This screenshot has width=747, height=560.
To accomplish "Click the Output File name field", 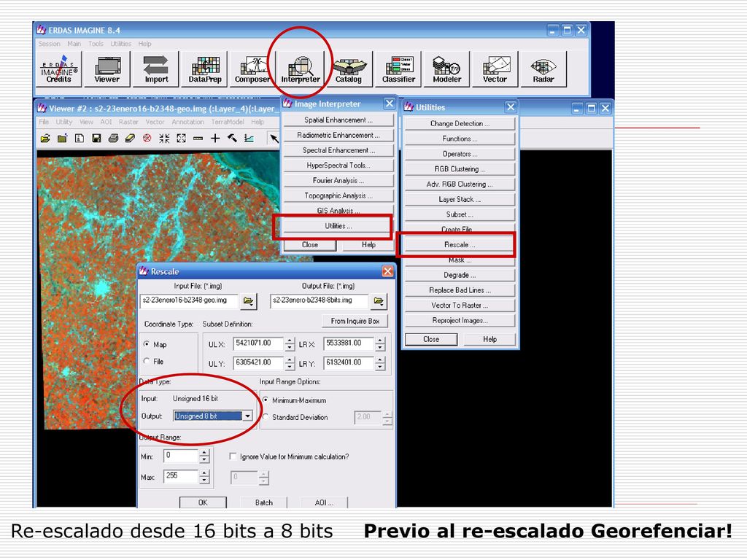I will click(x=320, y=300).
